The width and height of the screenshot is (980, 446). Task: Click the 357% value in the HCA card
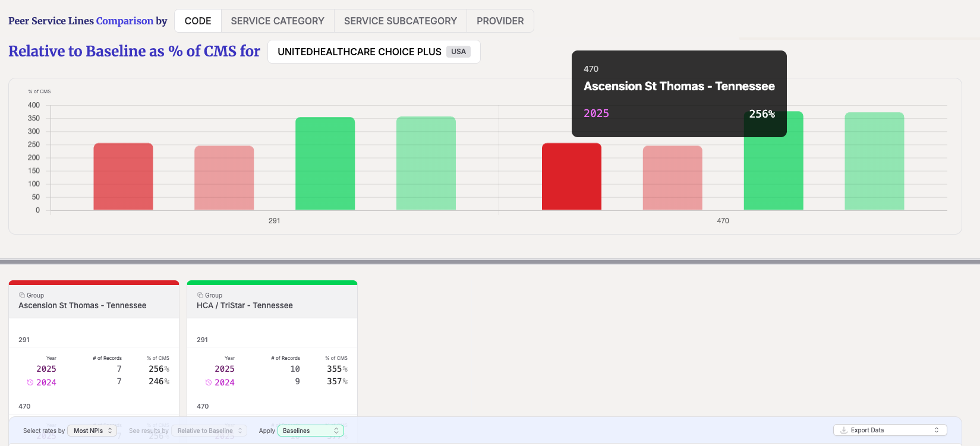337,381
